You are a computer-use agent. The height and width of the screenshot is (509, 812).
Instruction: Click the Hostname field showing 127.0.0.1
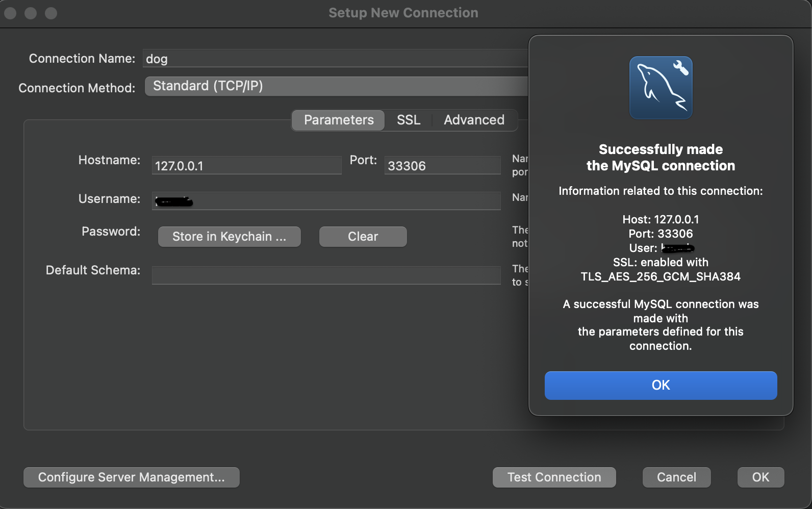pos(246,165)
